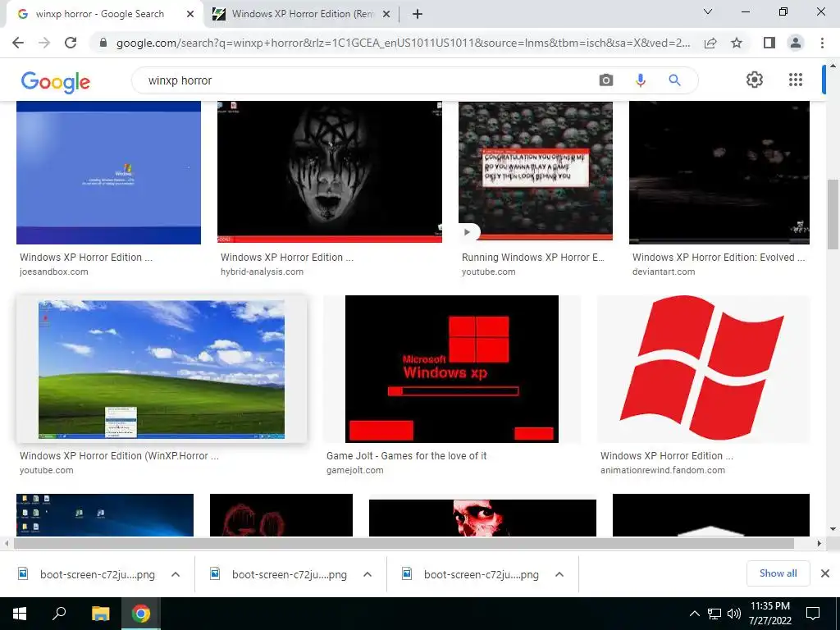
Task: Open the scary face thumbnail from hybrid-analysis
Action: (x=330, y=172)
